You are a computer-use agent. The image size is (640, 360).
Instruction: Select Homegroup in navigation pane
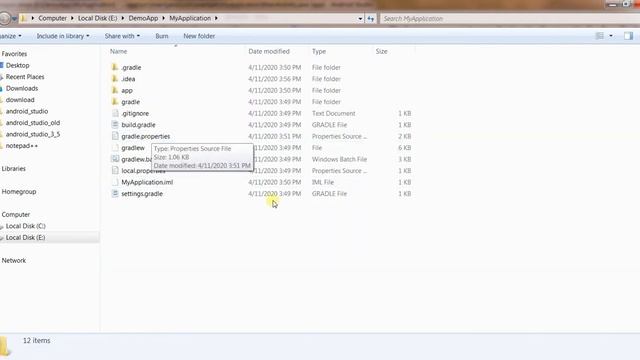(19, 191)
